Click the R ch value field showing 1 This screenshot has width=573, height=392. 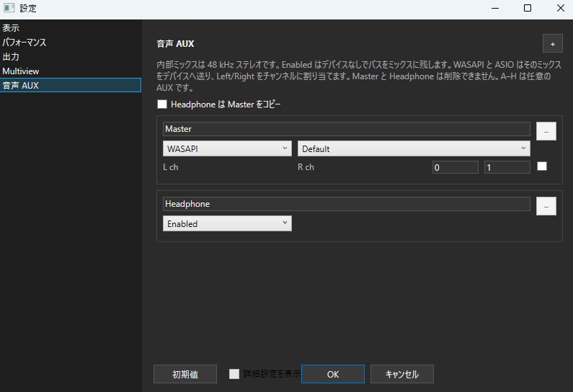(507, 167)
